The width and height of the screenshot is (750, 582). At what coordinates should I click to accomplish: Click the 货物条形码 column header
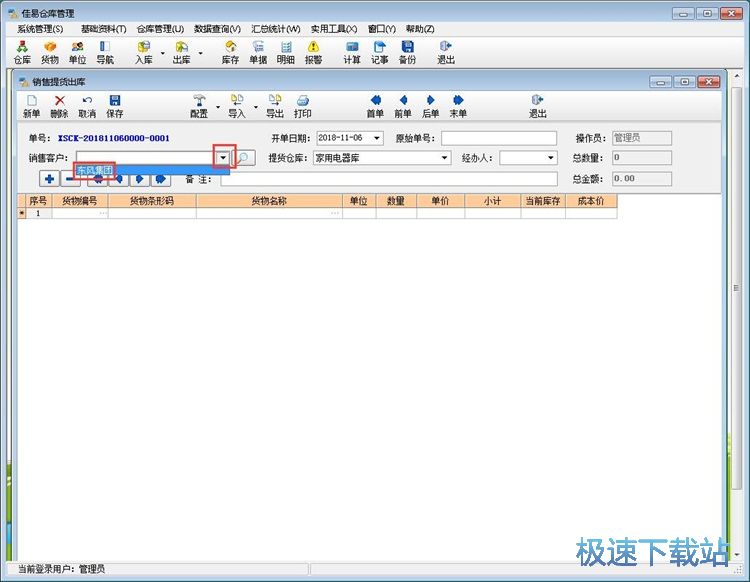coord(152,201)
